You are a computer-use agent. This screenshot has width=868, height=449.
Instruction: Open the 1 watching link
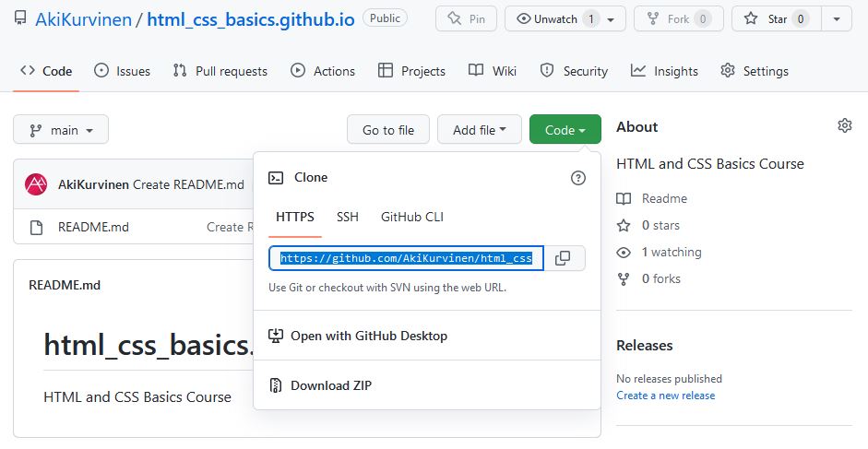click(x=672, y=253)
